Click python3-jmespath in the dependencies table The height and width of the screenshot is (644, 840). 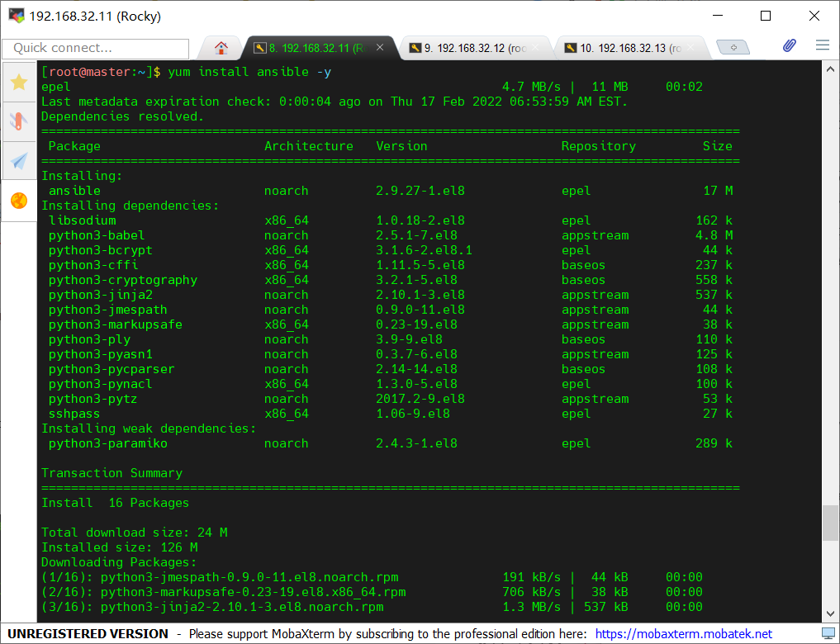(107, 310)
